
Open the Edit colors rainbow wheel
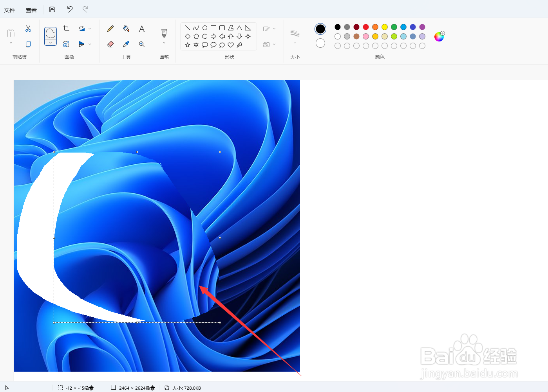[x=439, y=36]
